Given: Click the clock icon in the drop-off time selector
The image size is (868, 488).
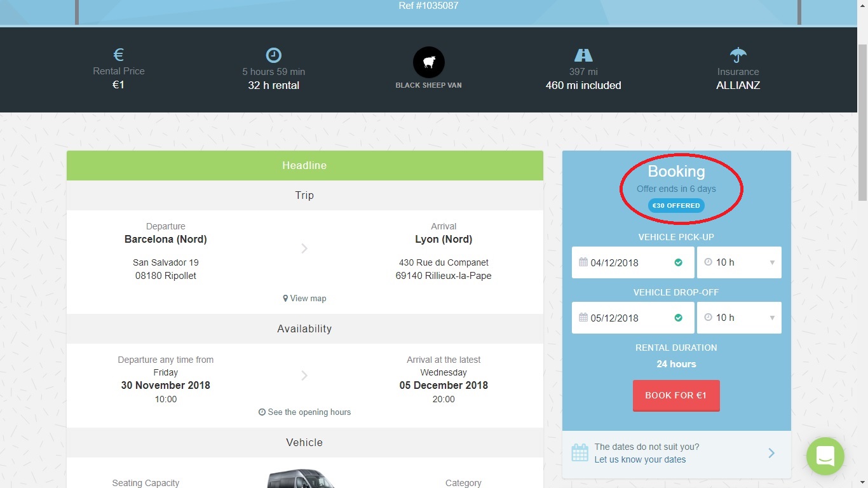Looking at the screenshot, I should pyautogui.click(x=709, y=318).
